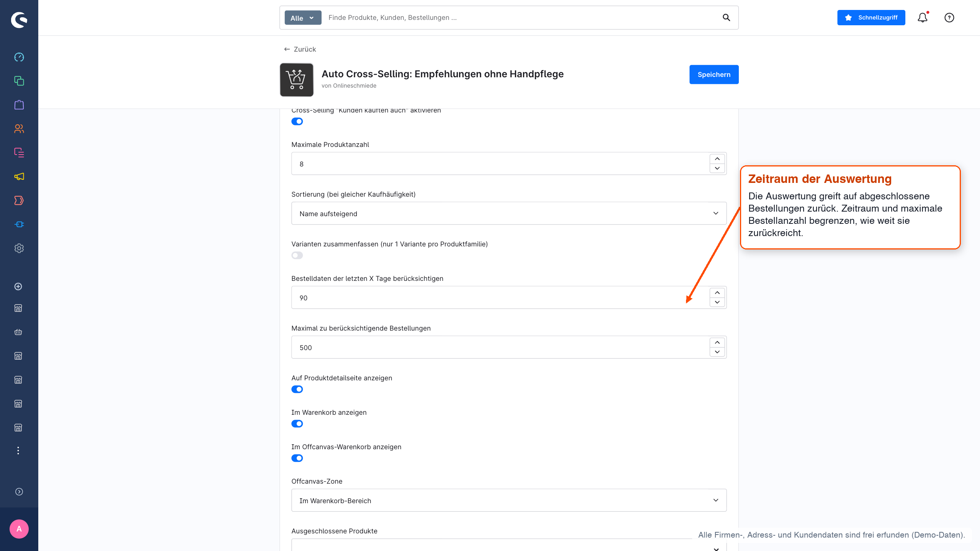The width and height of the screenshot is (980, 551).
Task: Open the 'Alle' search filter dropdown
Action: click(303, 18)
